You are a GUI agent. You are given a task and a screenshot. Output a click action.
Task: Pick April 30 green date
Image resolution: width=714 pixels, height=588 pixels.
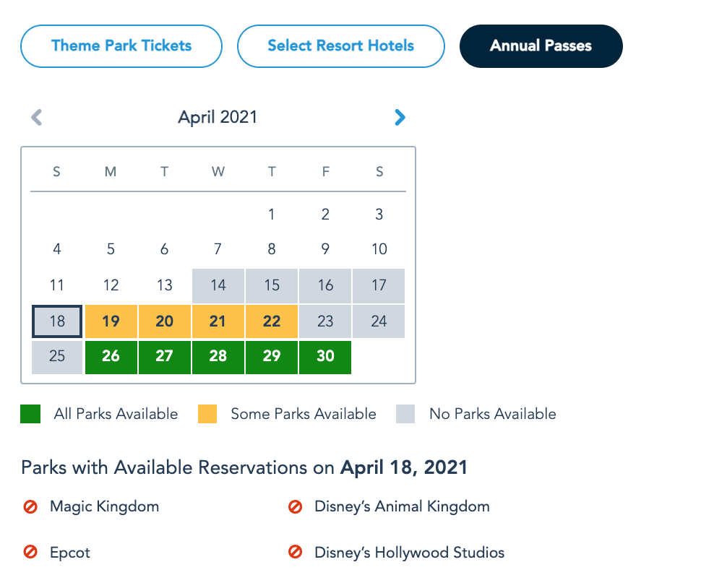click(x=325, y=357)
